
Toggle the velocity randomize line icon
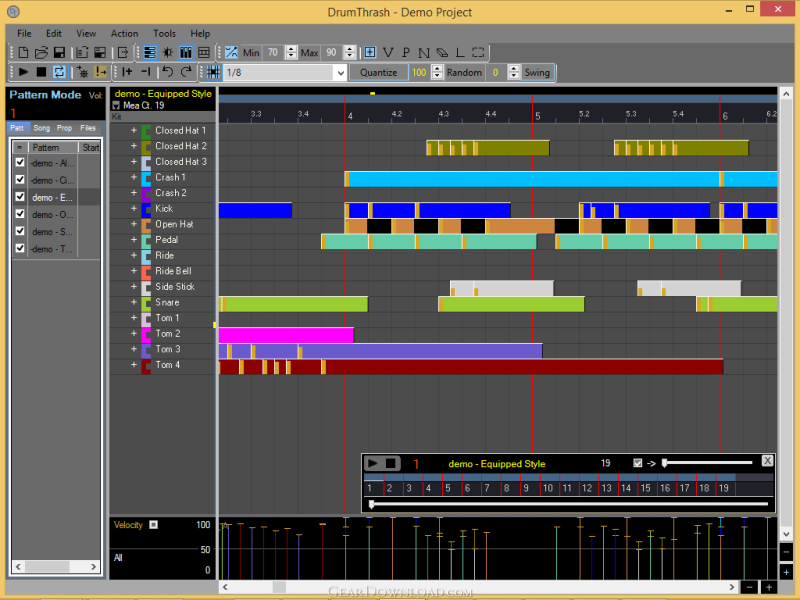(x=231, y=53)
